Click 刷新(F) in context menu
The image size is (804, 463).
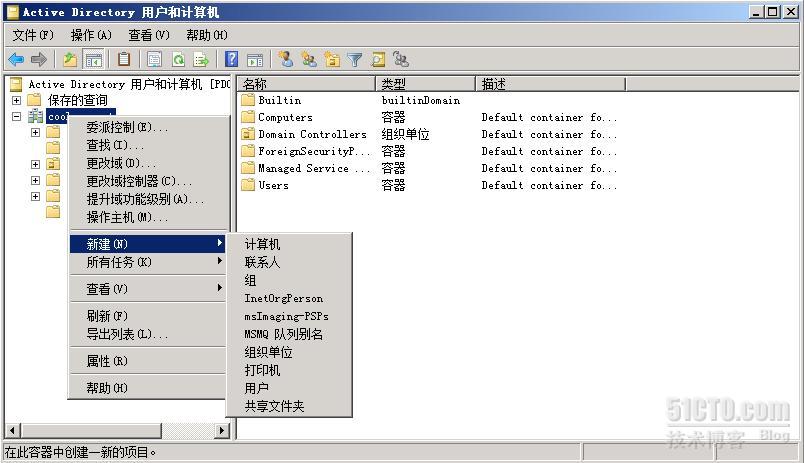click(148, 316)
